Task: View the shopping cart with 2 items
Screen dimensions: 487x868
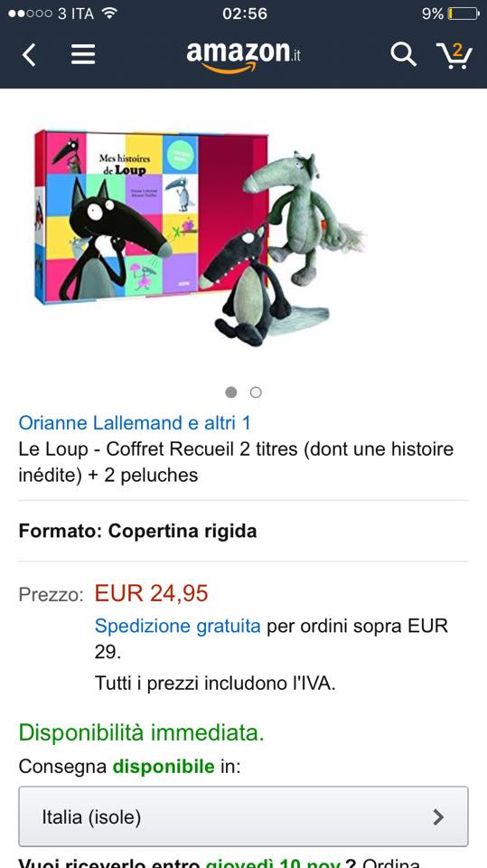Action: pyautogui.click(x=454, y=55)
